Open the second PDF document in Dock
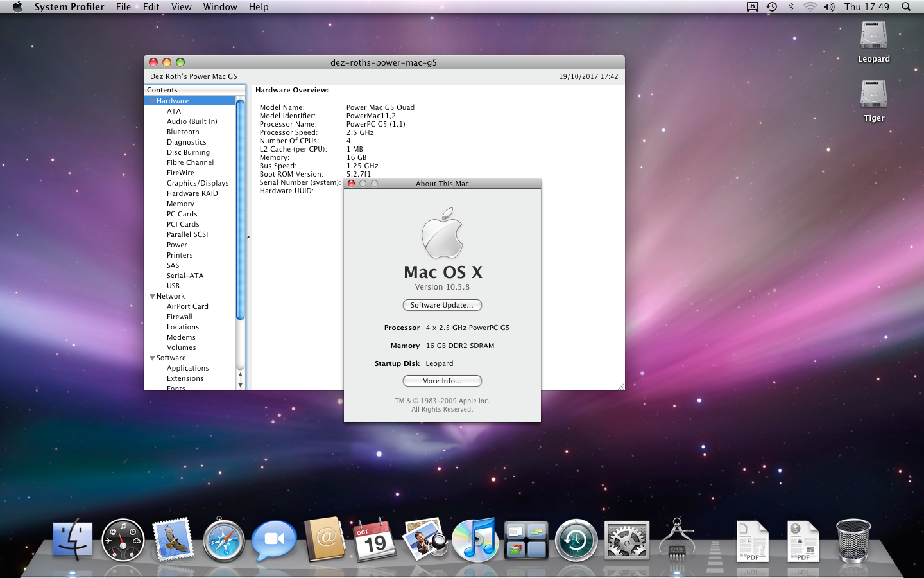 (x=803, y=541)
